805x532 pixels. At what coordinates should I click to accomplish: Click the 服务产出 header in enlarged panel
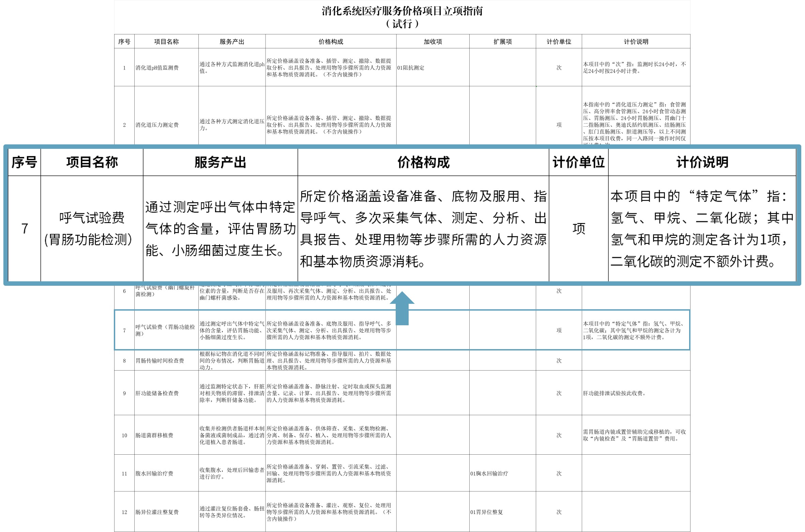click(220, 162)
